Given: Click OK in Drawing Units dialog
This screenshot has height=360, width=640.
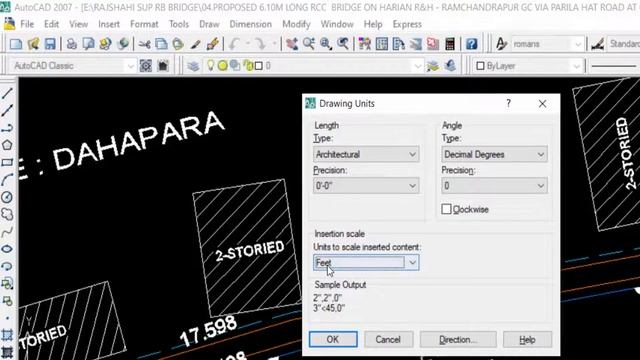Looking at the screenshot, I should pos(333,339).
